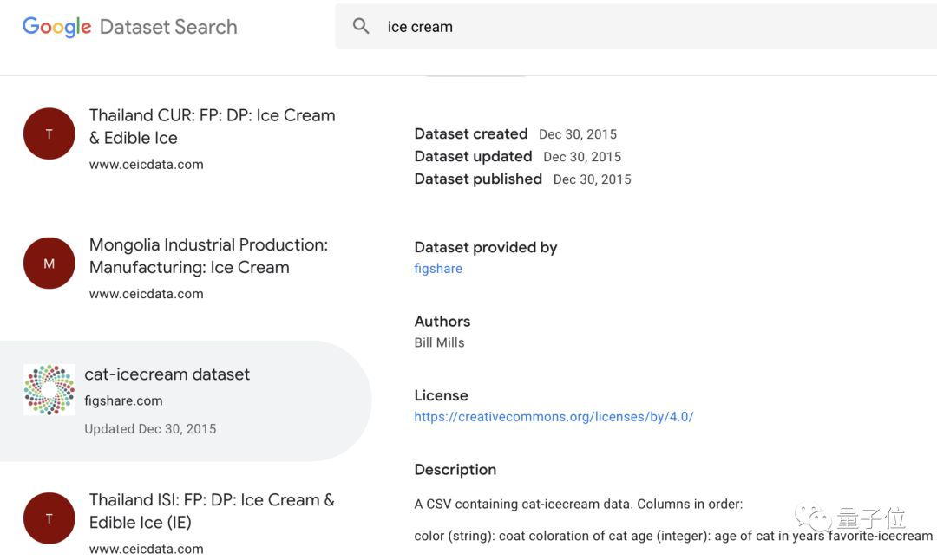
Task: Click the Updated Dec 30, 2015 label
Action: click(150, 428)
